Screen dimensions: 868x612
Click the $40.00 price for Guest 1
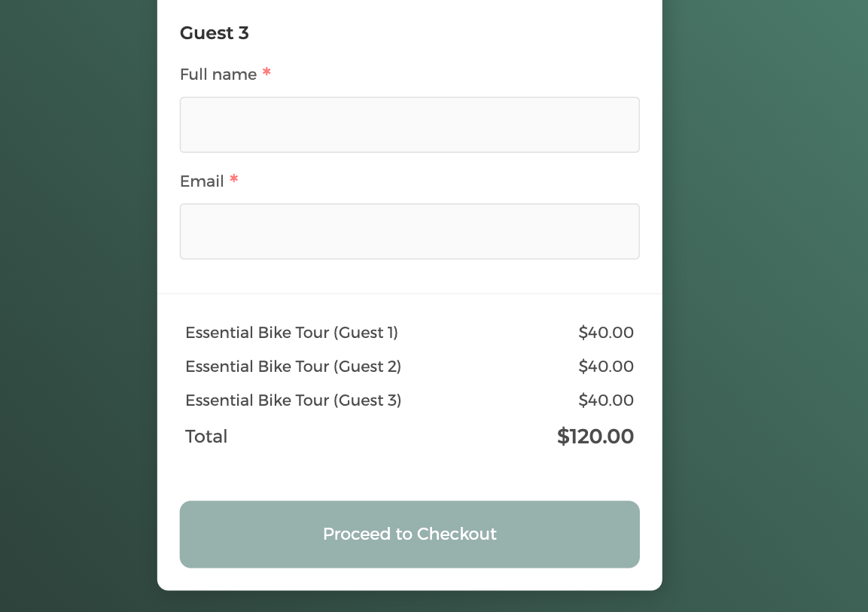[606, 333]
